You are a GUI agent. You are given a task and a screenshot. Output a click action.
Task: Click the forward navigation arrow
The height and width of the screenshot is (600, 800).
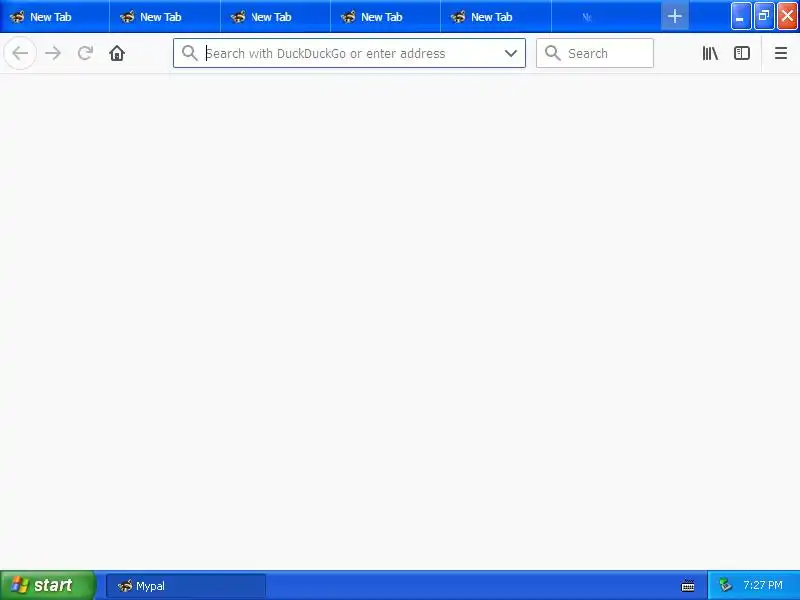pos(53,53)
